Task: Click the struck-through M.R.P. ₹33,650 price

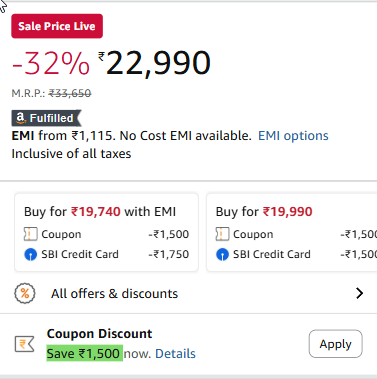Action: click(70, 93)
